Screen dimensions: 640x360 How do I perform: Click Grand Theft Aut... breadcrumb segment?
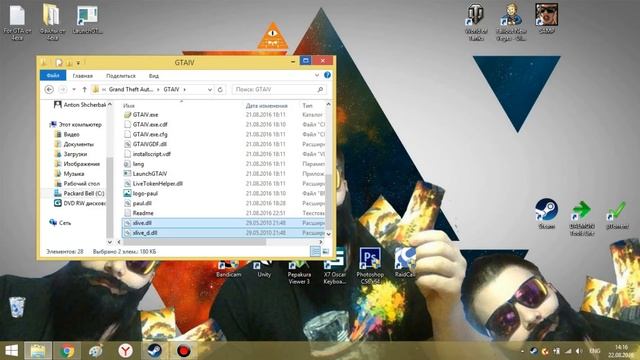(131, 89)
